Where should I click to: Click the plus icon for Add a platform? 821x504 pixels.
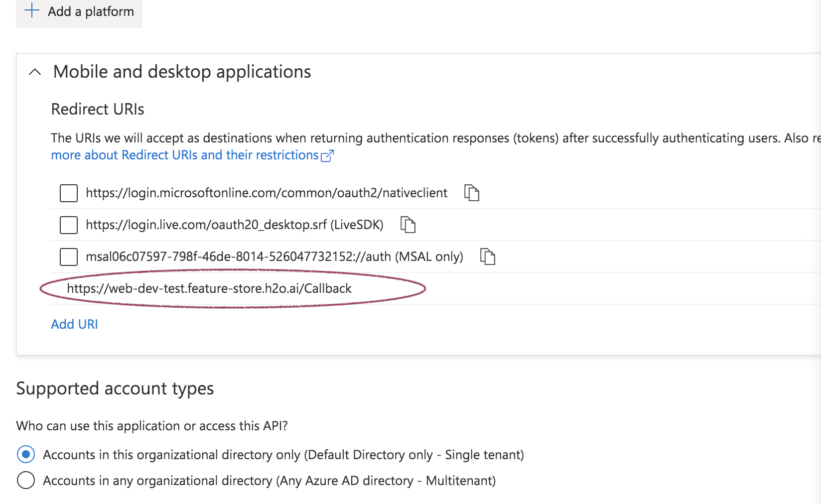point(32,10)
